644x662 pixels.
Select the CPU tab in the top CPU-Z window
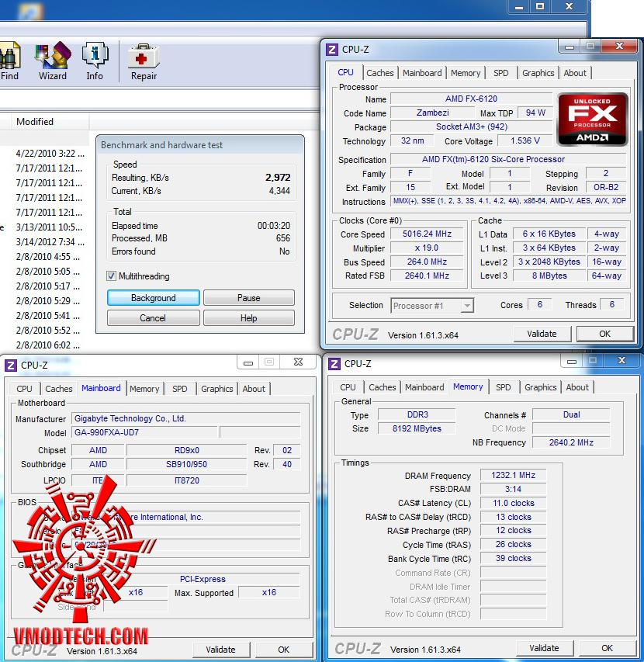[x=345, y=72]
